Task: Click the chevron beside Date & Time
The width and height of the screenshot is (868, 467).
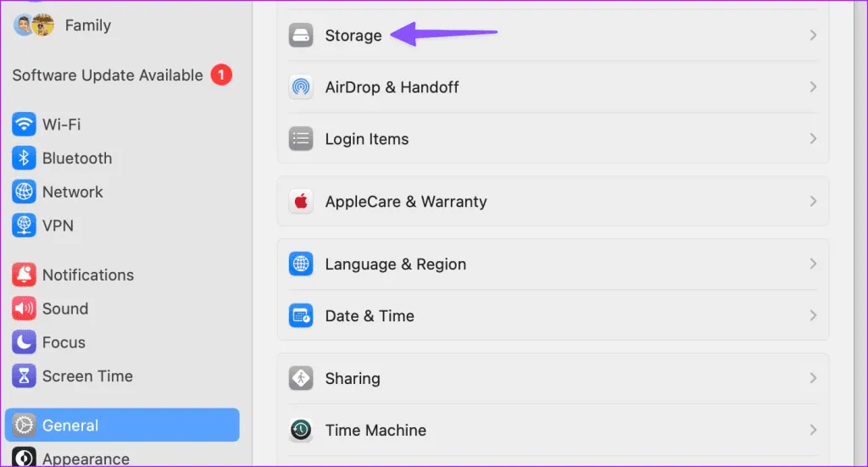Action: (813, 316)
